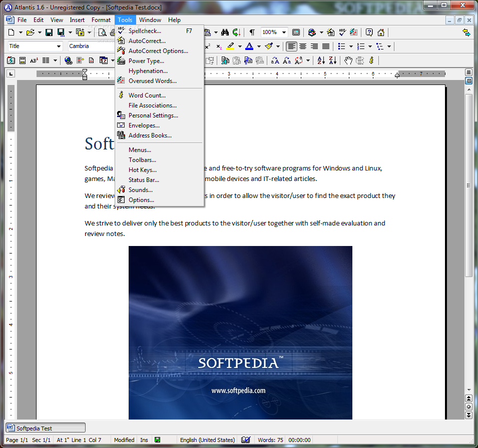Toggle Ins insert mode in status bar
Viewport: 478px width, 448px height.
(x=144, y=440)
